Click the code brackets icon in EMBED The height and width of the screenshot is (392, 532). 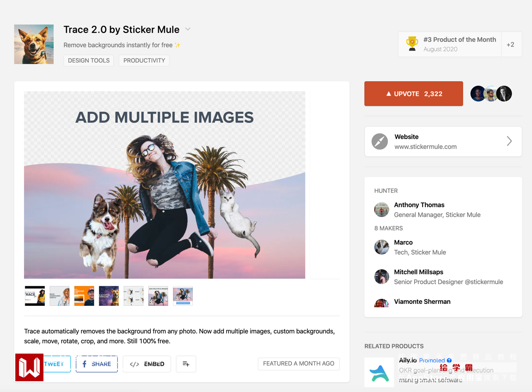pyautogui.click(x=135, y=364)
